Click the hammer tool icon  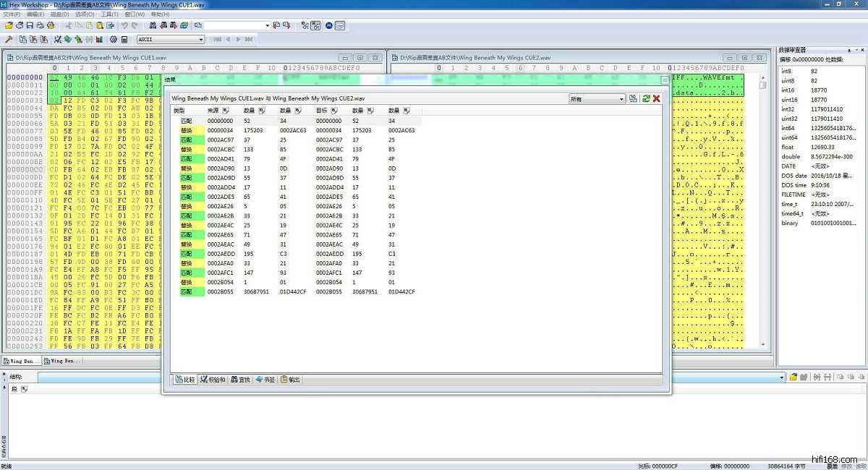point(9,39)
